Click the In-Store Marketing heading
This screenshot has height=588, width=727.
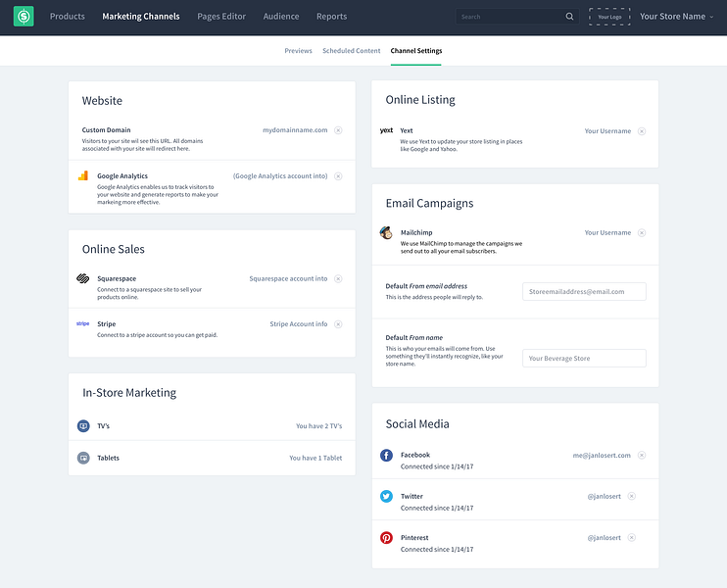(x=129, y=393)
